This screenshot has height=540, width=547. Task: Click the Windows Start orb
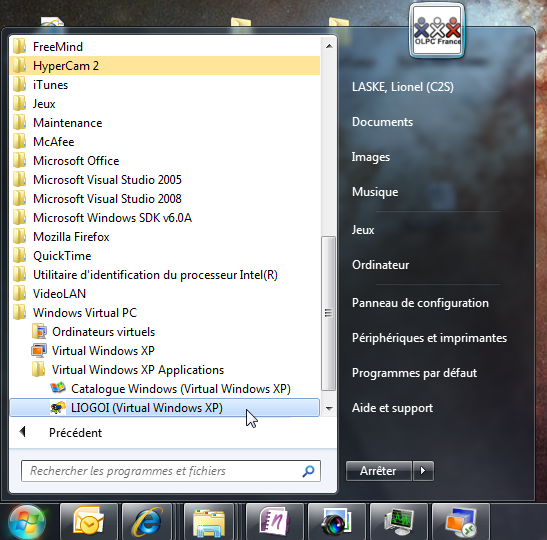pyautogui.click(x=27, y=522)
